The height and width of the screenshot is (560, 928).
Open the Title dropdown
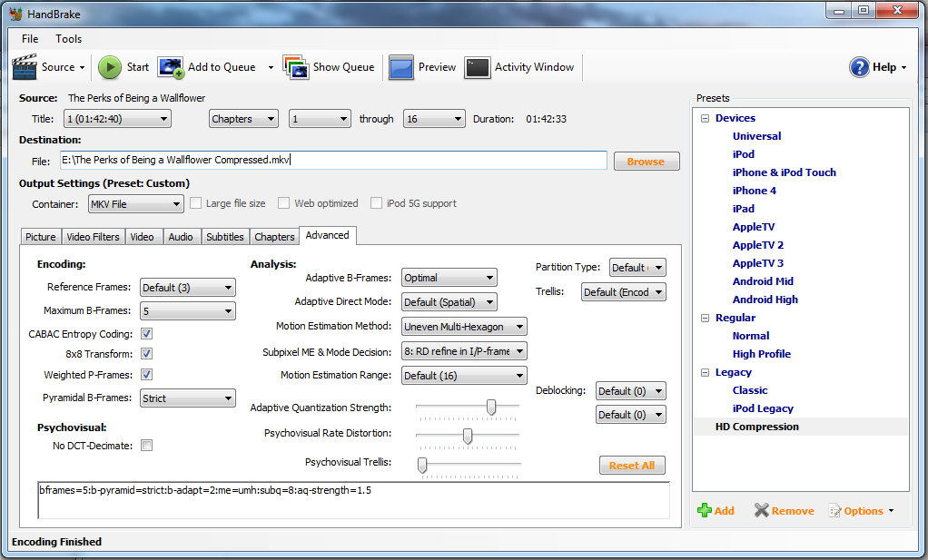pos(117,119)
